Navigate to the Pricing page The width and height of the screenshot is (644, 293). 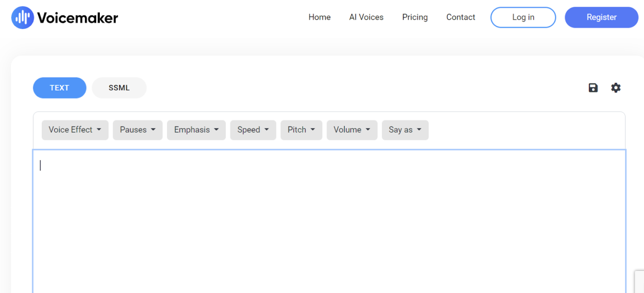414,17
